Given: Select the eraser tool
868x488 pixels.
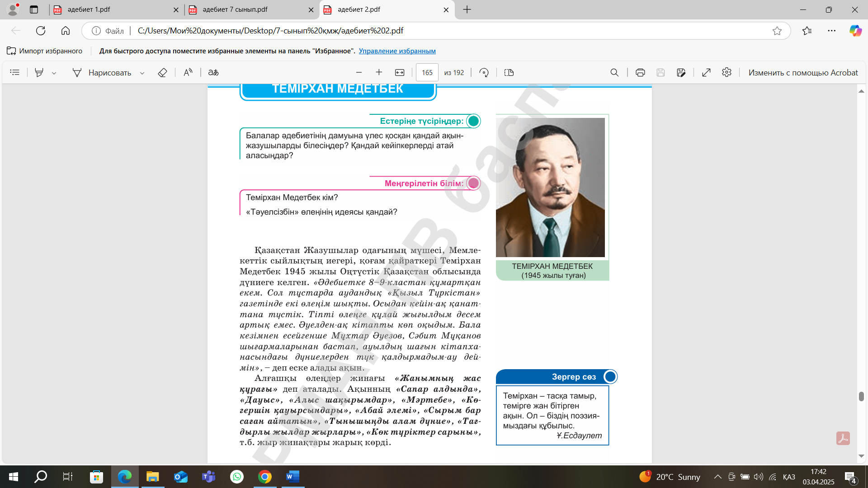Looking at the screenshot, I should click(x=162, y=72).
